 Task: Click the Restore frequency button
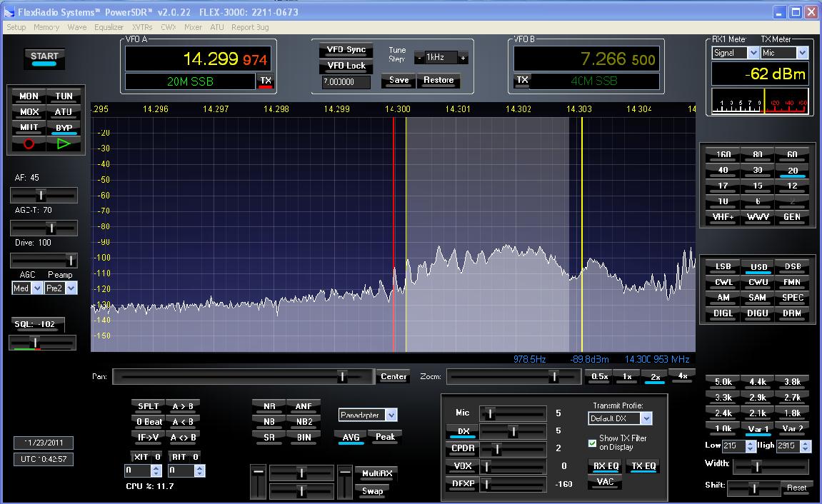click(438, 80)
